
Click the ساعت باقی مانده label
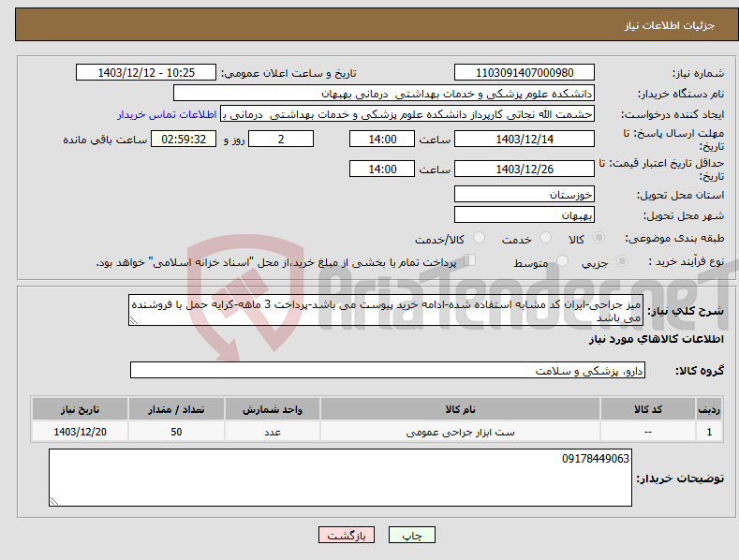[105, 140]
